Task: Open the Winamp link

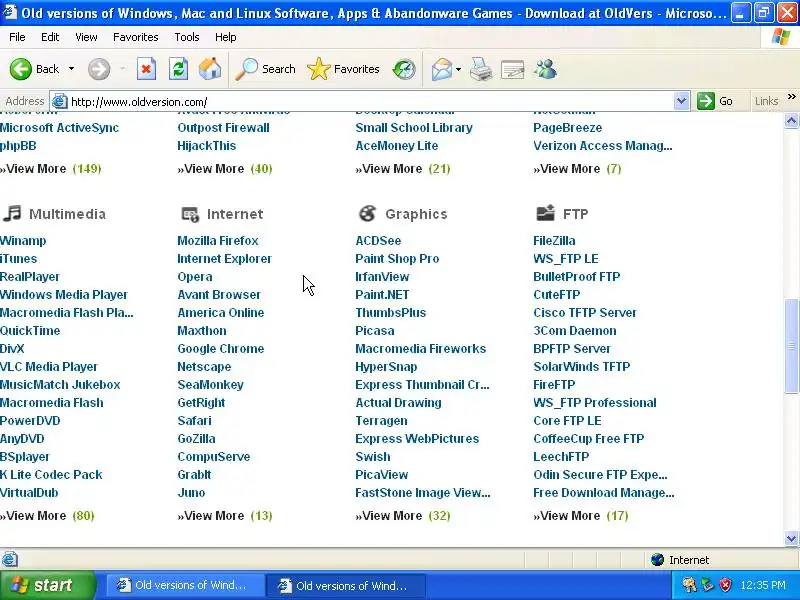Action: click(x=23, y=240)
